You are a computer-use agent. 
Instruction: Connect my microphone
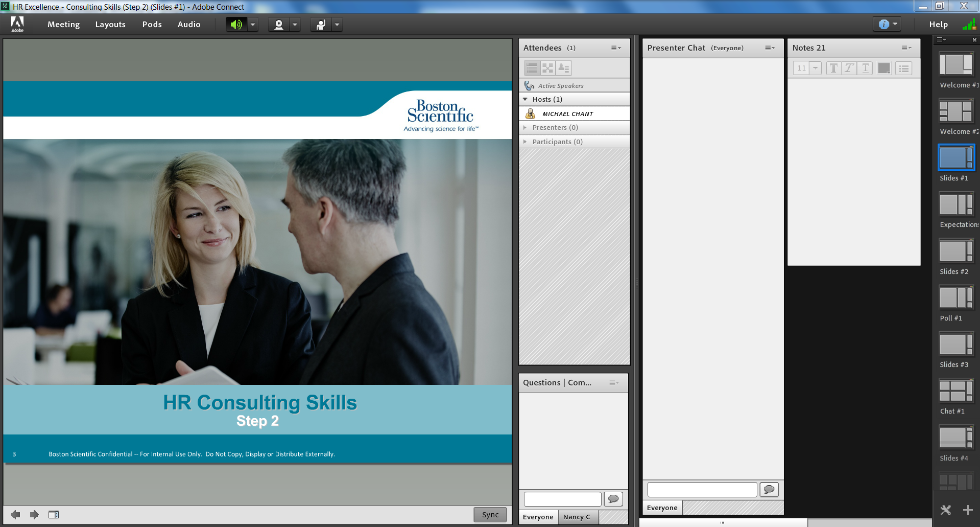pos(321,24)
